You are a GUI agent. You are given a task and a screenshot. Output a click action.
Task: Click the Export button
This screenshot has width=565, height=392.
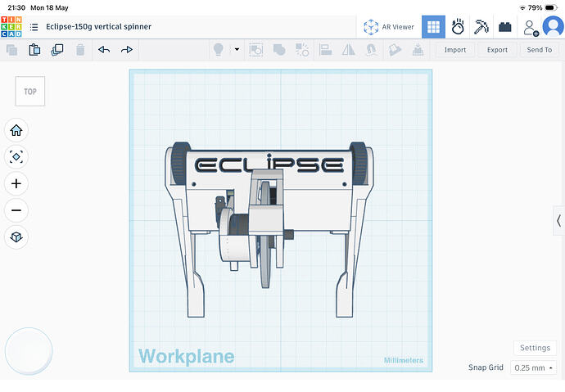point(497,50)
